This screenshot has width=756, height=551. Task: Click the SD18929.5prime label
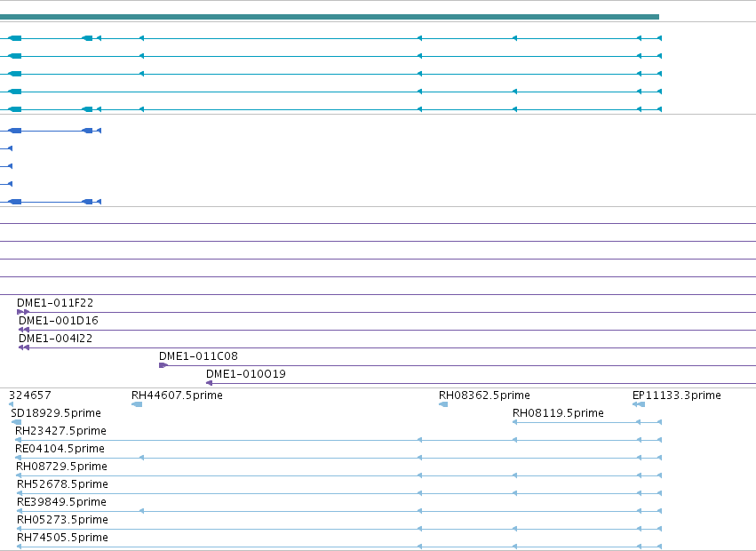[56, 413]
